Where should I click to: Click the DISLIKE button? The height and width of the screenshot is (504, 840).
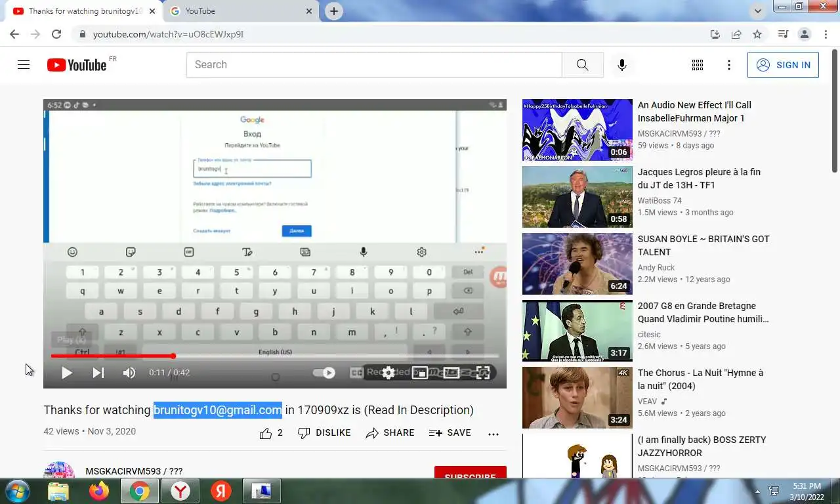tap(324, 433)
